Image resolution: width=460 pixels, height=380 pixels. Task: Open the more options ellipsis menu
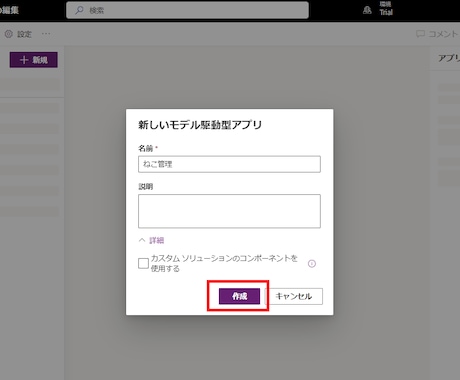(46, 34)
